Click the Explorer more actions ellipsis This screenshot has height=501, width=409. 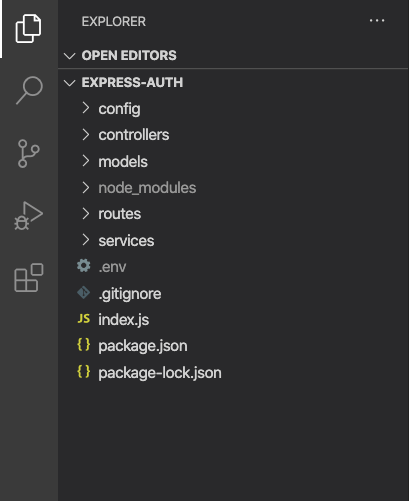[377, 21]
